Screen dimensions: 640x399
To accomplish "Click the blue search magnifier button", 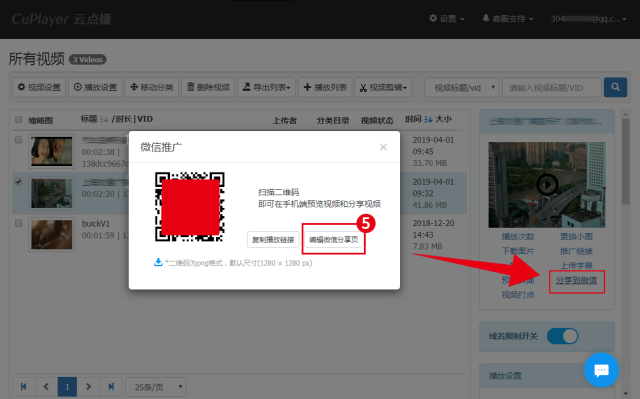I will [x=615, y=87].
